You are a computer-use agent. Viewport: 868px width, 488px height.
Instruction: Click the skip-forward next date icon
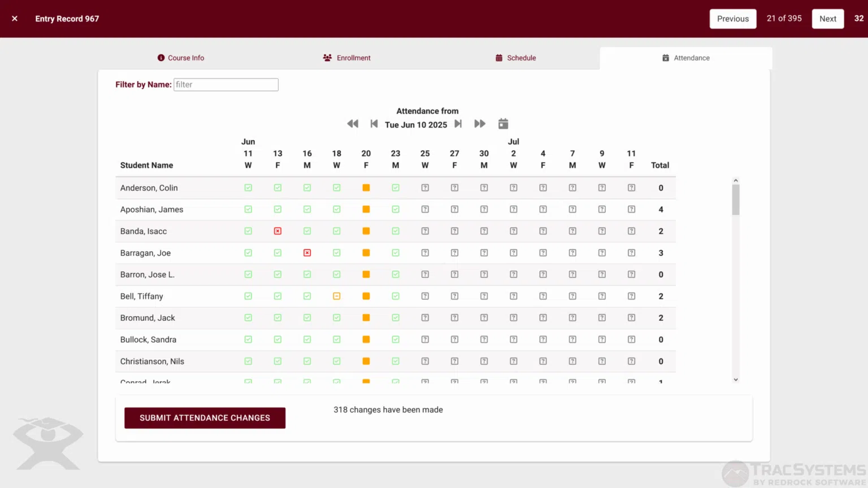coord(458,124)
